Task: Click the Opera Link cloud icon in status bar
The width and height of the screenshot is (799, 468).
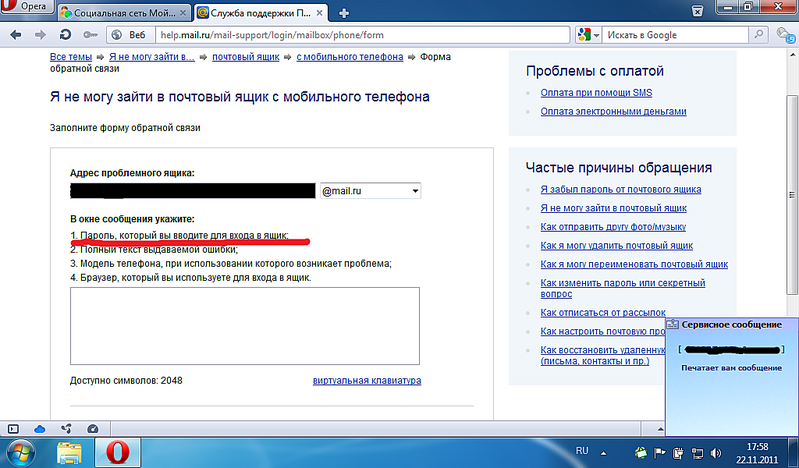Action: click(x=40, y=428)
